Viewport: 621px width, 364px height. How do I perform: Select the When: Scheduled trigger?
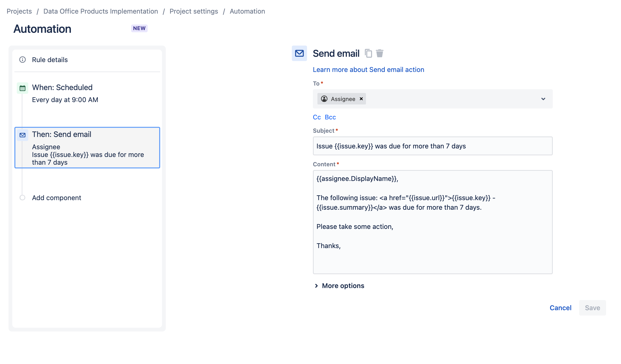pos(62,88)
